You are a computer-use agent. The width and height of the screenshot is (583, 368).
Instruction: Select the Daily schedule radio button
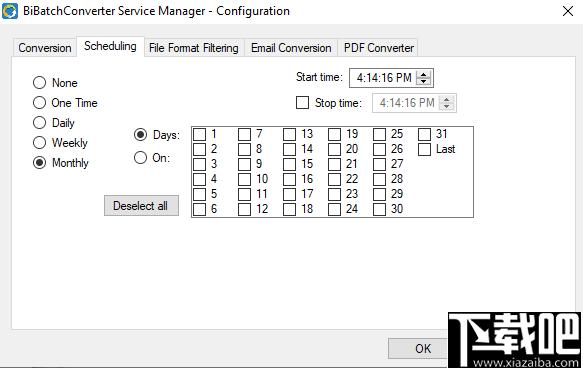pyautogui.click(x=39, y=123)
